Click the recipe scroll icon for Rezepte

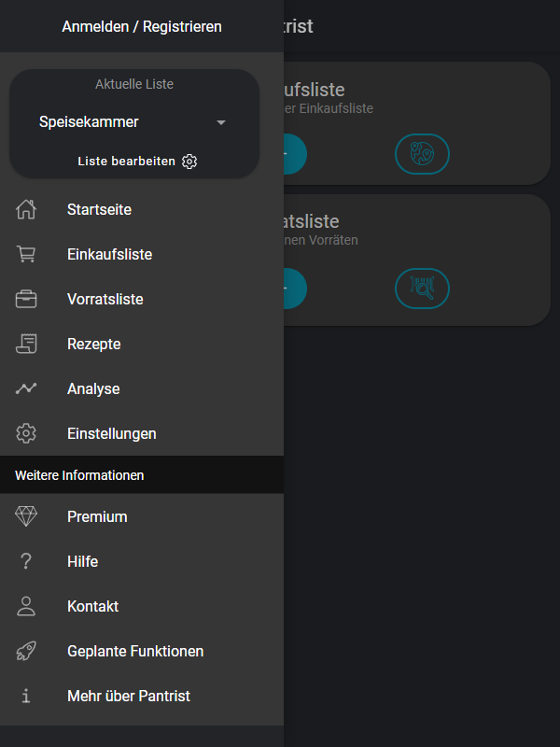pos(26,344)
